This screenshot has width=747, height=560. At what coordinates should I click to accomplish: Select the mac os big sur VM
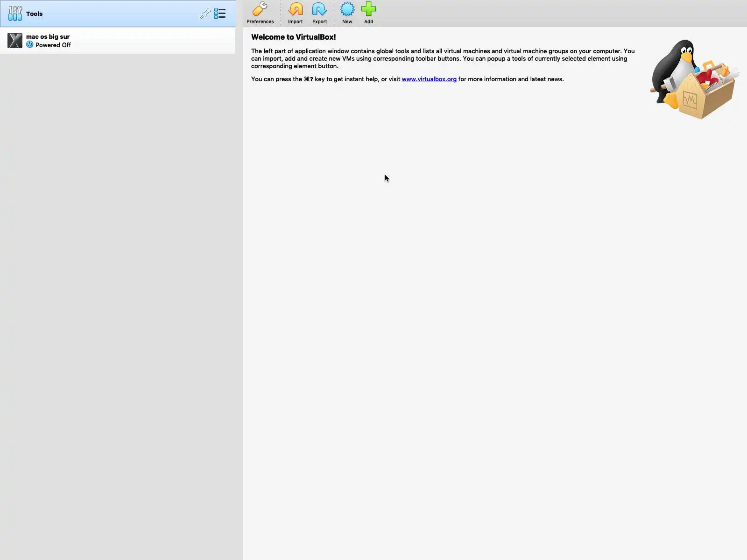tap(118, 41)
